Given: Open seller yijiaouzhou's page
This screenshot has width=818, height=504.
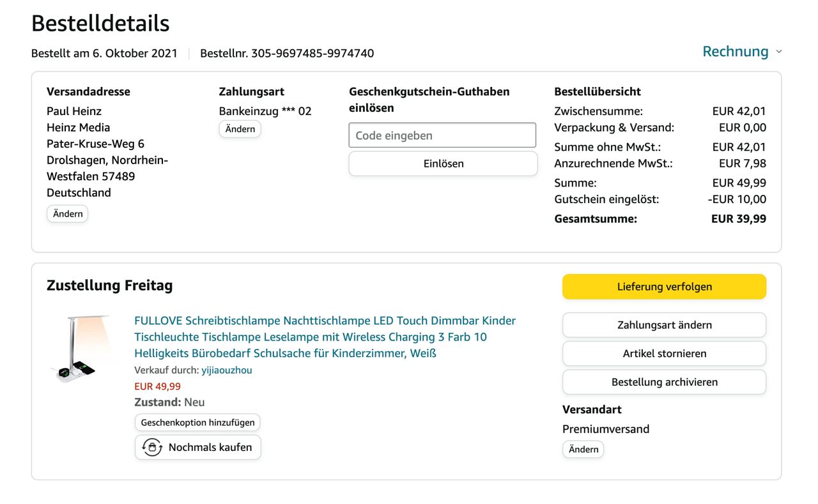Looking at the screenshot, I should [x=227, y=370].
